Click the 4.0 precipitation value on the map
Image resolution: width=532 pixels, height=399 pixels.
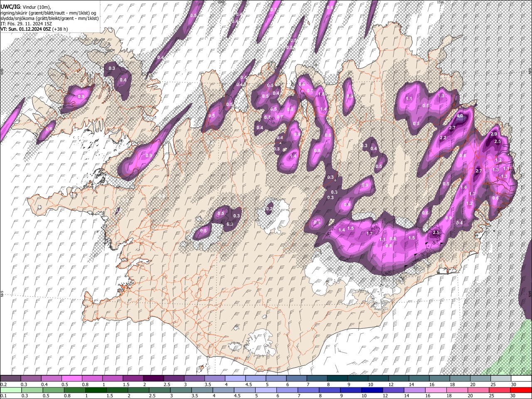click(460, 116)
